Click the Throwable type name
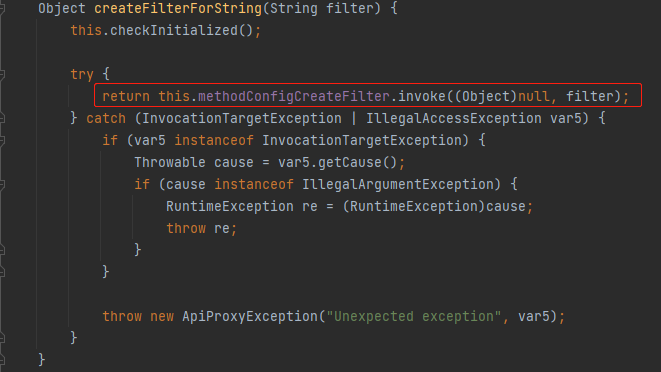This screenshot has width=661, height=372. (170, 162)
